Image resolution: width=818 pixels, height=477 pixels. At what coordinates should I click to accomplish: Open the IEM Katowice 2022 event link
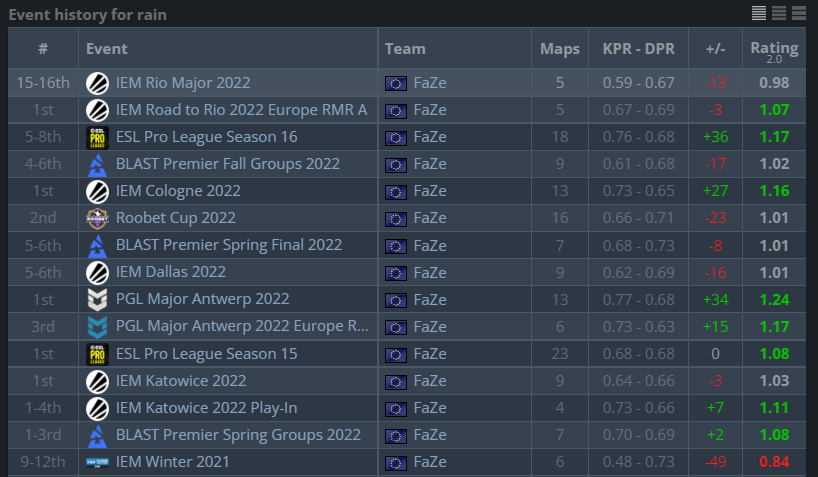coord(181,381)
